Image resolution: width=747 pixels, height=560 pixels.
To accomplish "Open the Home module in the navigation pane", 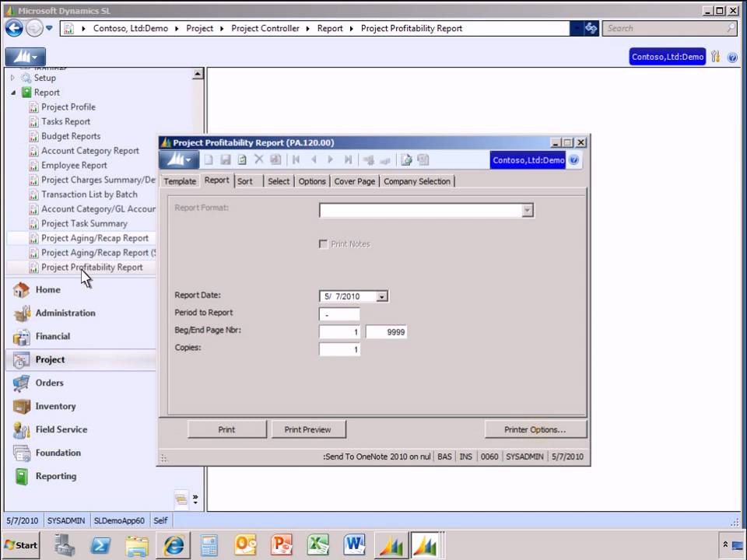I will 47,289.
